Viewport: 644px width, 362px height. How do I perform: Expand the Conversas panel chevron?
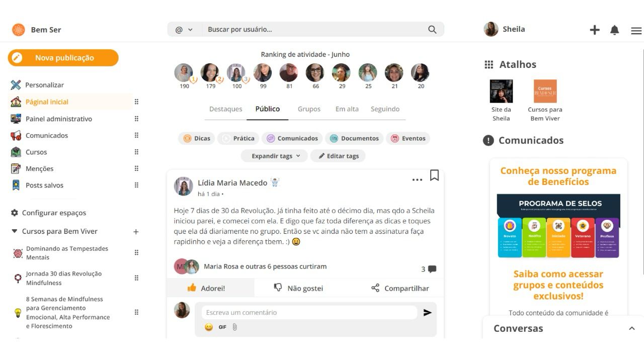pos(632,328)
